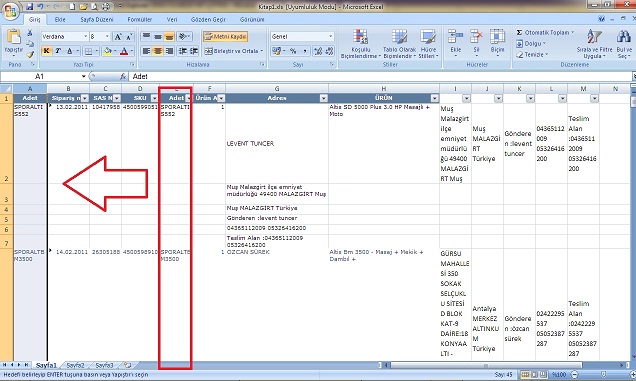Quick print the sheet

point(106,6)
